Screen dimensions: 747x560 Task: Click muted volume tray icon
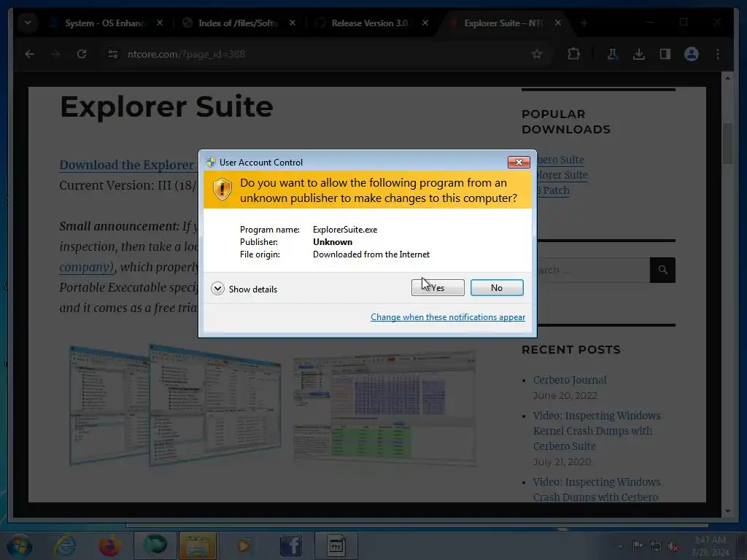point(673,546)
